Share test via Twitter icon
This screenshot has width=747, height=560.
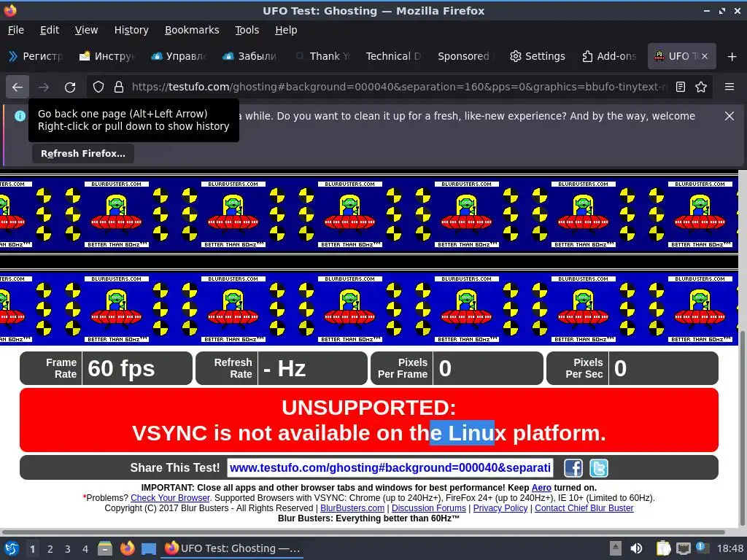(x=599, y=468)
